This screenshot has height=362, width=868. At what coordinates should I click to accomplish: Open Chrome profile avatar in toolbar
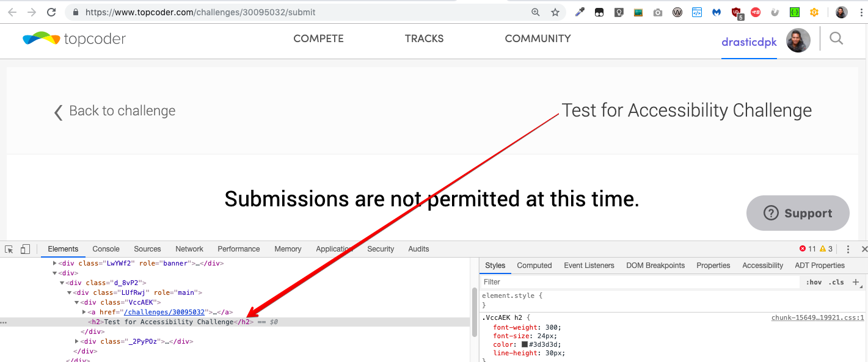842,12
